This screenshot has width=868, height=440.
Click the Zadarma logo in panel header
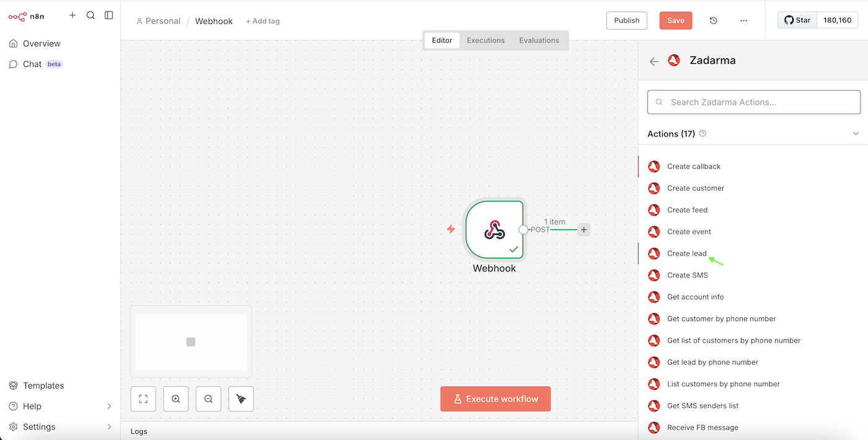pyautogui.click(x=674, y=60)
